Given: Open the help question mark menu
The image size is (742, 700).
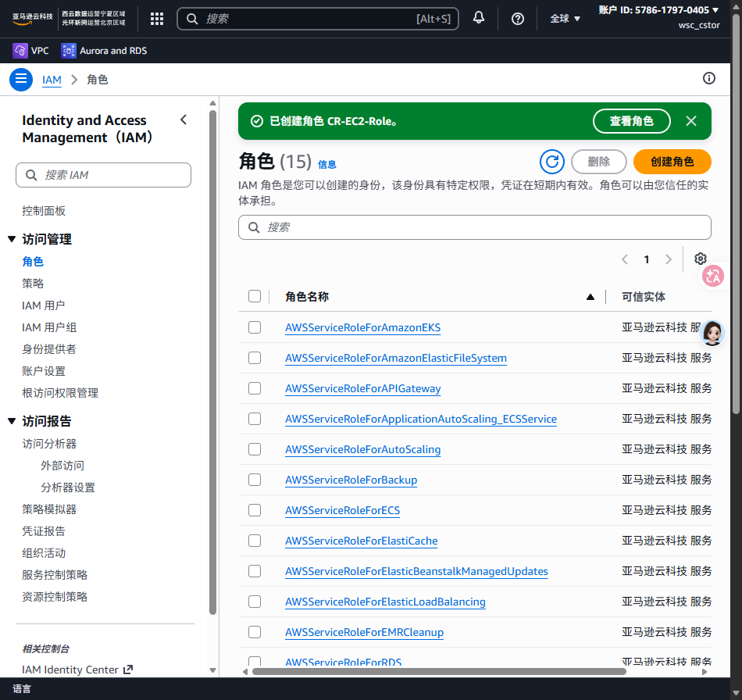Looking at the screenshot, I should tap(518, 19).
